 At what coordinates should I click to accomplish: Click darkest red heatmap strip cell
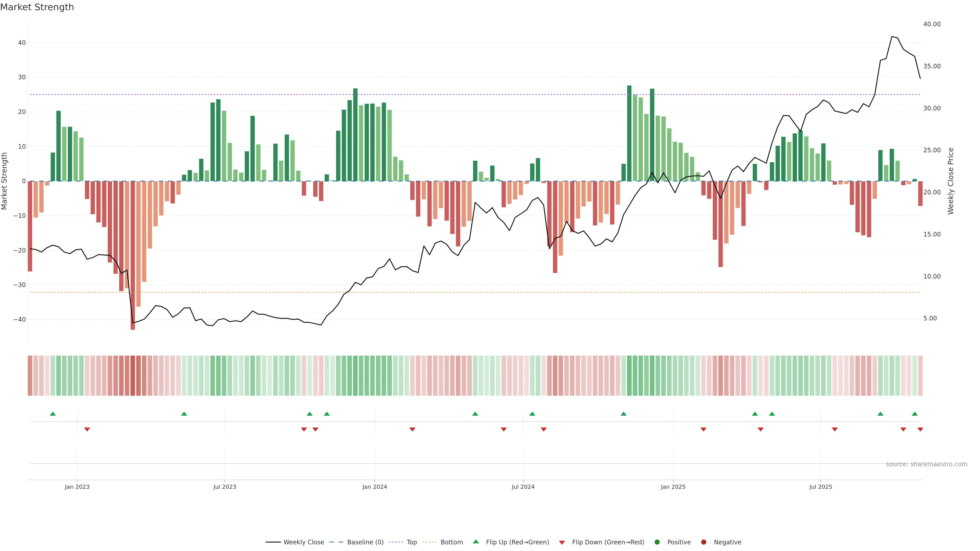coord(133,376)
